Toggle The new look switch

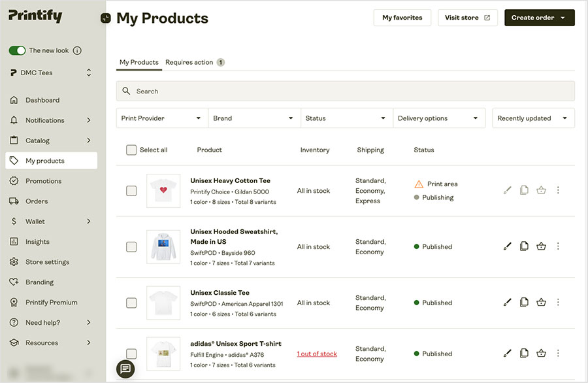pos(17,50)
